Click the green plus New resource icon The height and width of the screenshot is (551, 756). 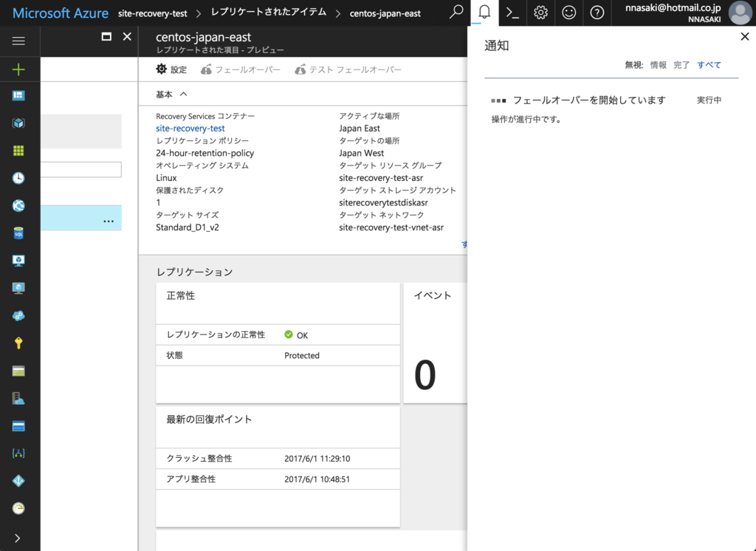(18, 69)
